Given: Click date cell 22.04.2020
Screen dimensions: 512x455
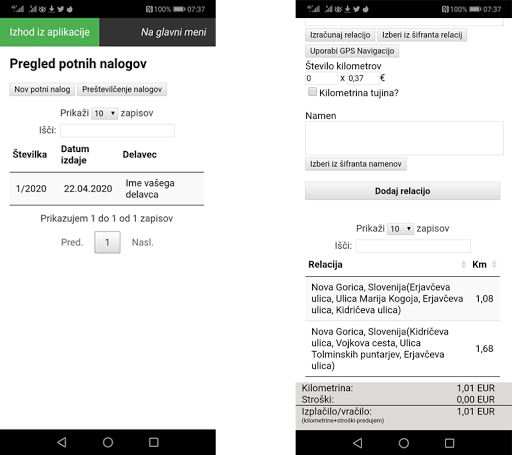Looking at the screenshot, I should coord(88,189).
